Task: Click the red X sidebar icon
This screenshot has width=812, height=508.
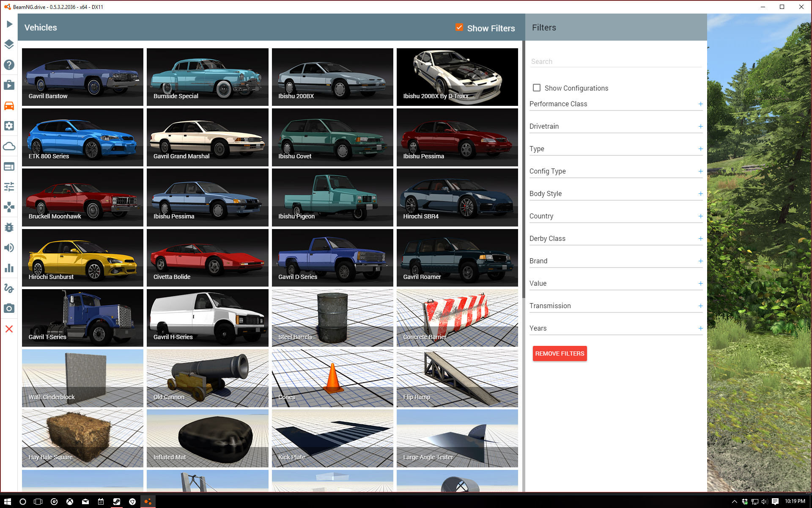Action: click(9, 329)
